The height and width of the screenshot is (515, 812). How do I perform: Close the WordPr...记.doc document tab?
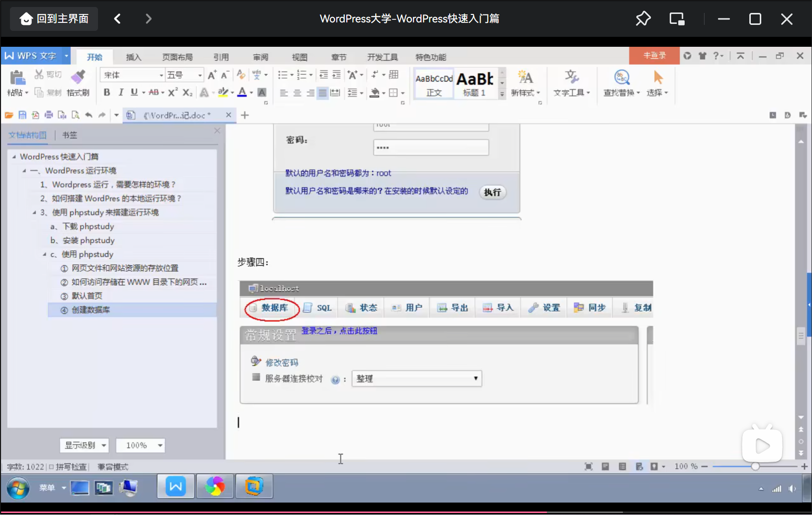point(228,115)
